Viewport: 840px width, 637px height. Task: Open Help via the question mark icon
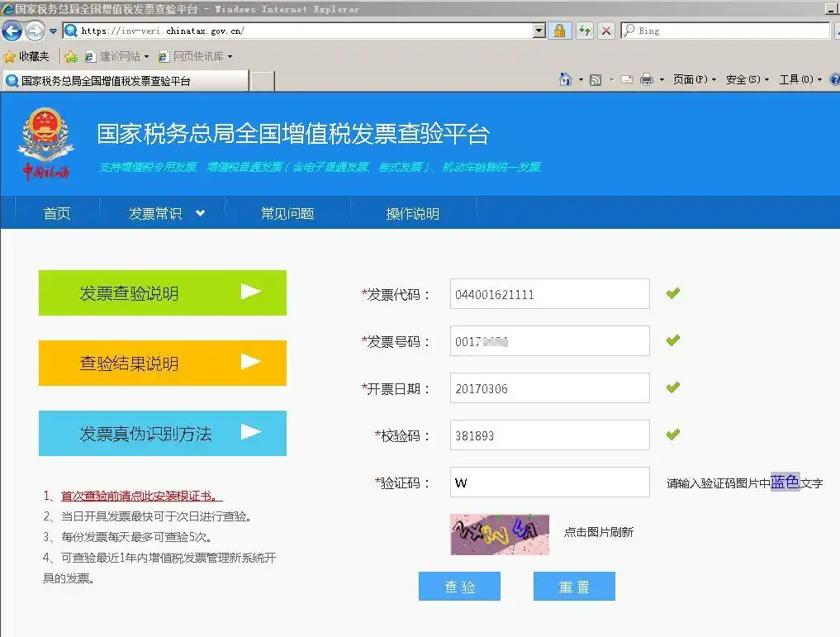(833, 79)
